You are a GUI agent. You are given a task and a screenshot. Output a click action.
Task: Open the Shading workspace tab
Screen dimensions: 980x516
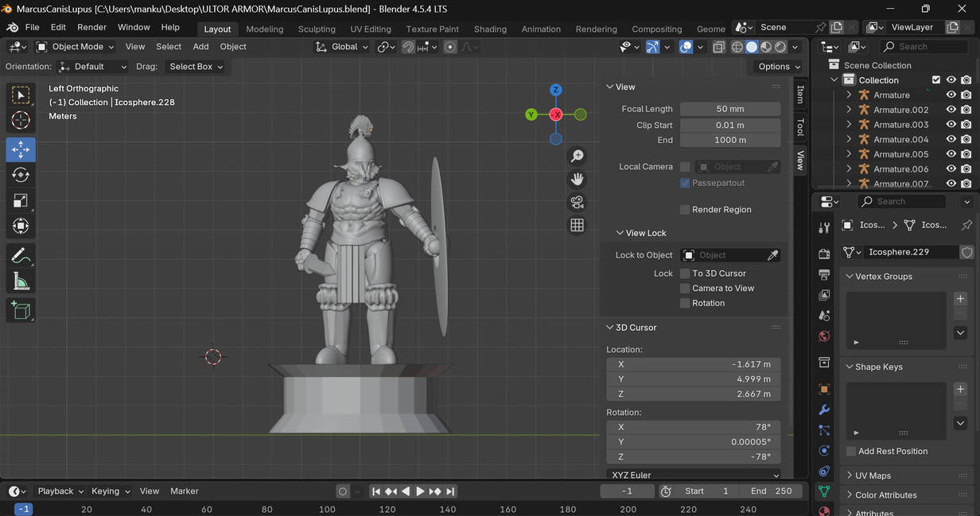[490, 29]
